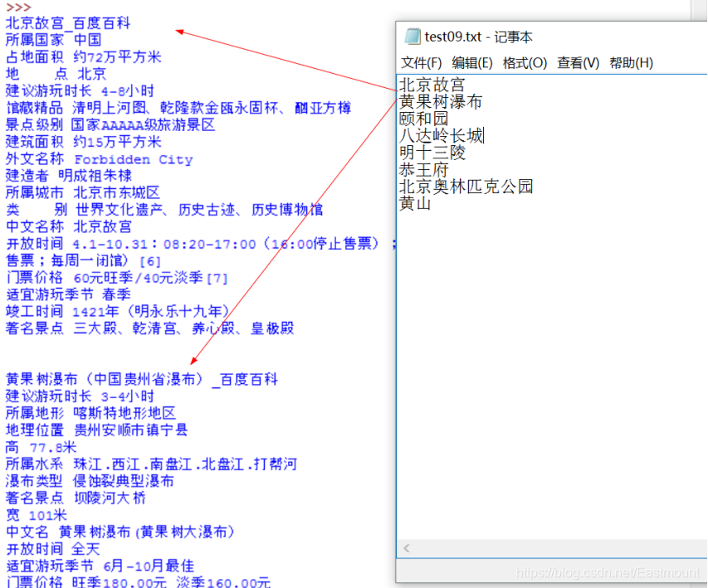
Task: Open the 文件(F) menu in Notepad
Action: [x=421, y=63]
